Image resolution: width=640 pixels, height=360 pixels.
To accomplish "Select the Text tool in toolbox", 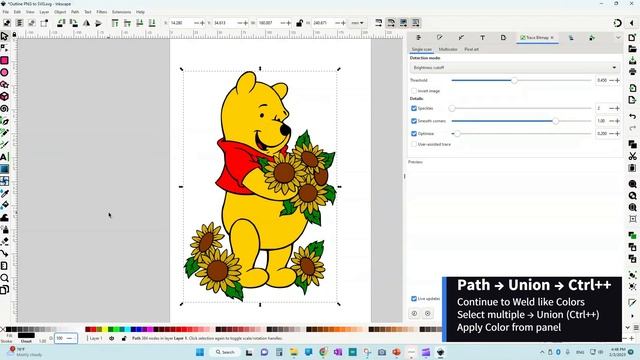I will coord(4,157).
